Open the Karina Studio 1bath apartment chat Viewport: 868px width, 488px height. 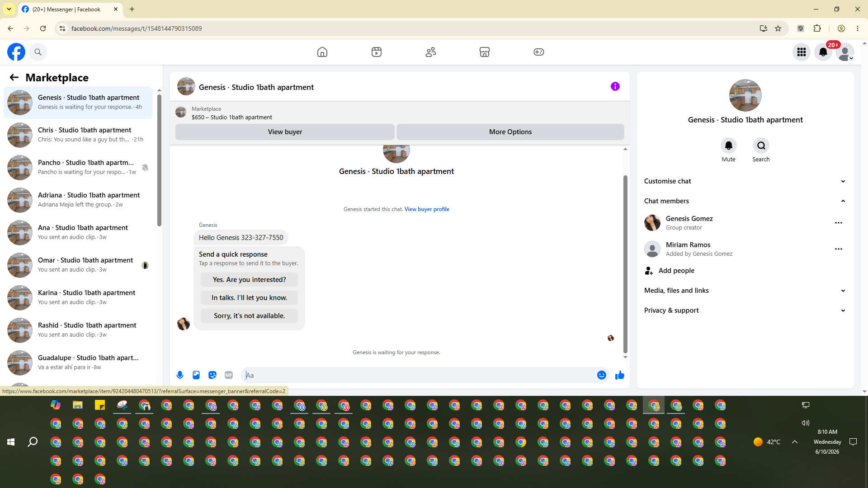pos(78,297)
